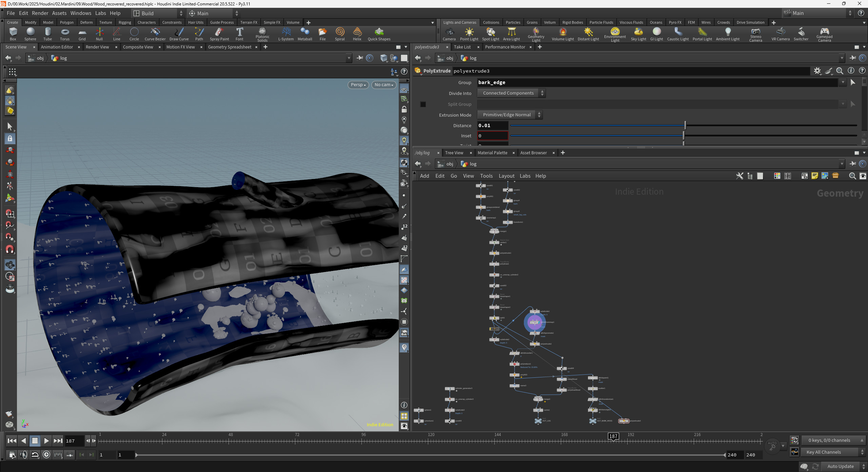
Task: Select the Curve Bezier tool
Action: (155, 34)
